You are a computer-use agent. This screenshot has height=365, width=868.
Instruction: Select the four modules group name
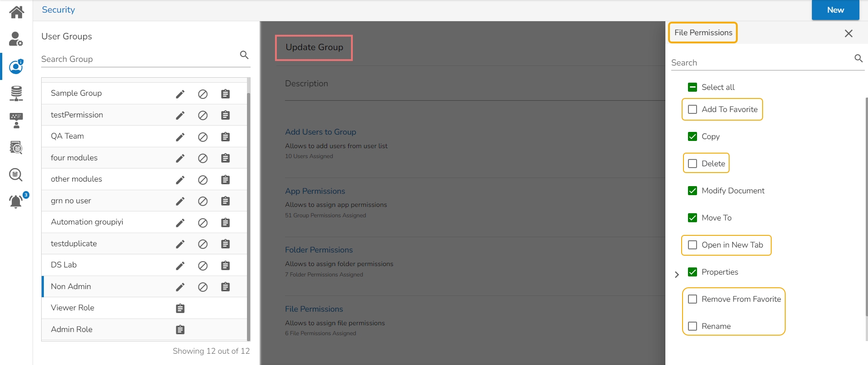pyautogui.click(x=74, y=158)
